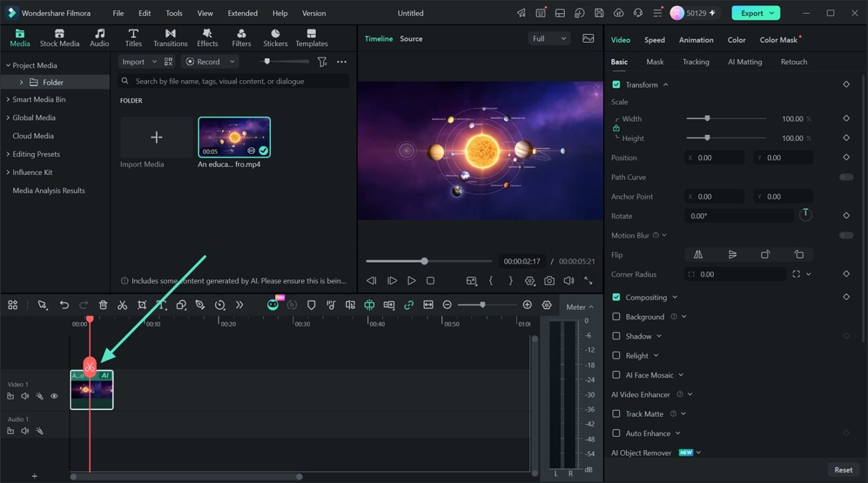Click the crop tool in timeline toolbar
The width and height of the screenshot is (868, 483).
tap(142, 305)
